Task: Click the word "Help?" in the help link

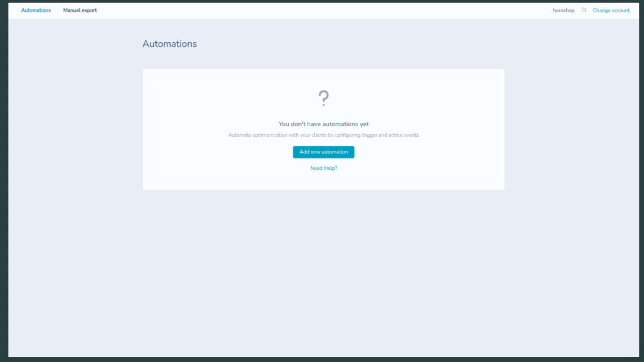Action: (330, 168)
